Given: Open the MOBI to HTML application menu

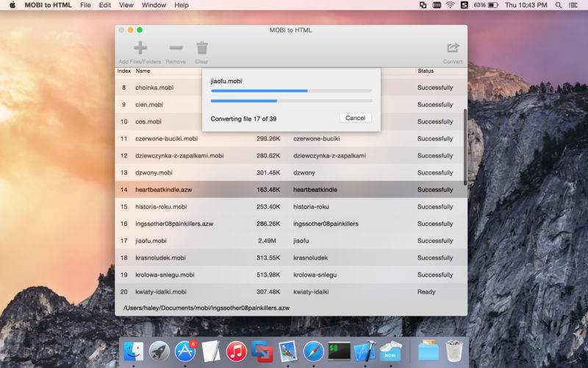Looking at the screenshot, I should pos(48,5).
